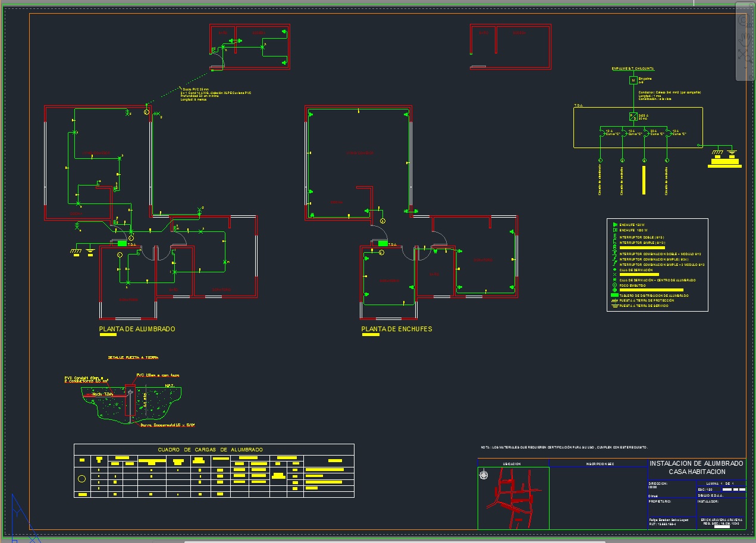Activate the Pan hand tool

[744, 39]
